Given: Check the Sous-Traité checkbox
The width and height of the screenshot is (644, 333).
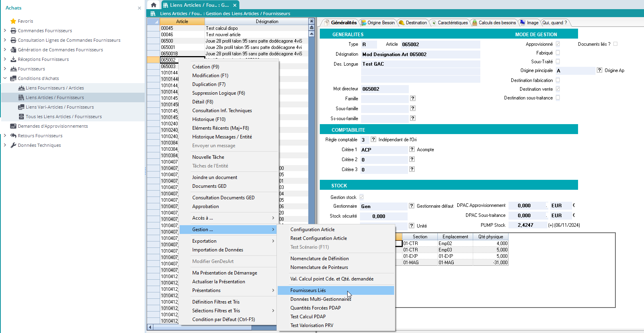Looking at the screenshot, I should (558, 61).
